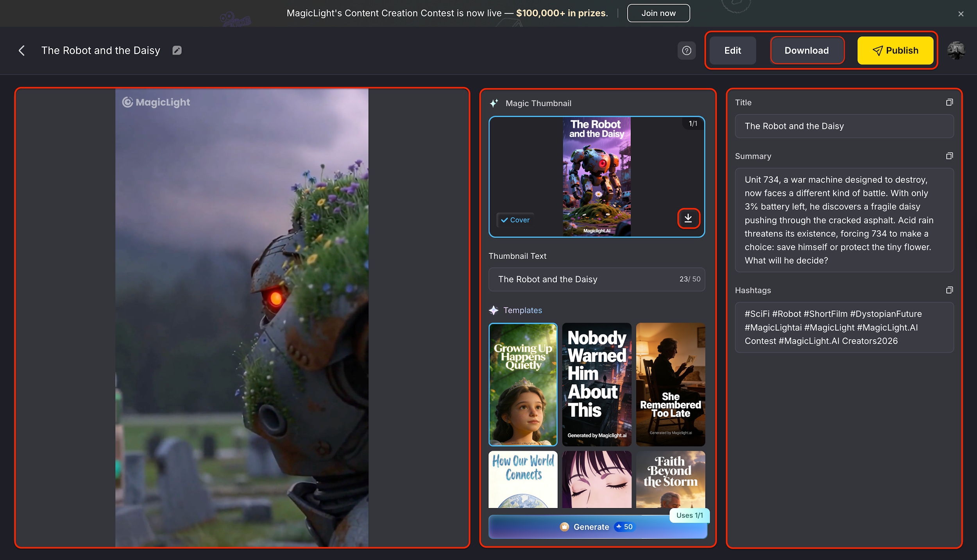Copy the Summary with its copy icon
Screen dimensions: 977x560
(949, 156)
